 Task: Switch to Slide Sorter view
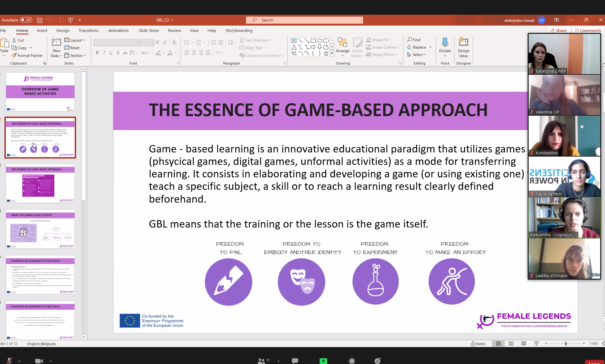click(511, 344)
